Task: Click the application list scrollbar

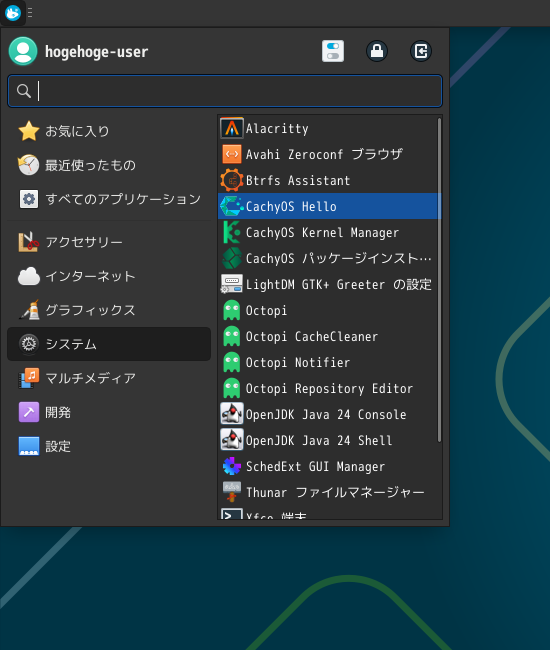Action: (439, 280)
